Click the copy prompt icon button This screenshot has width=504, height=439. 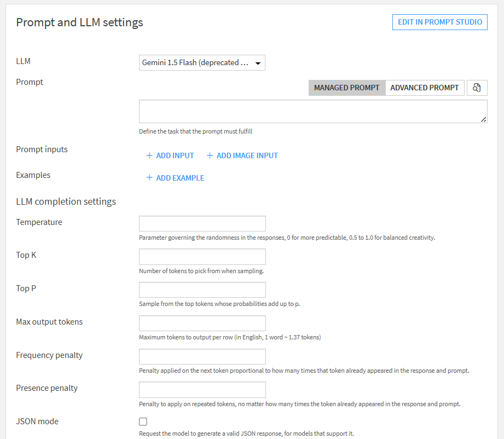click(x=477, y=88)
